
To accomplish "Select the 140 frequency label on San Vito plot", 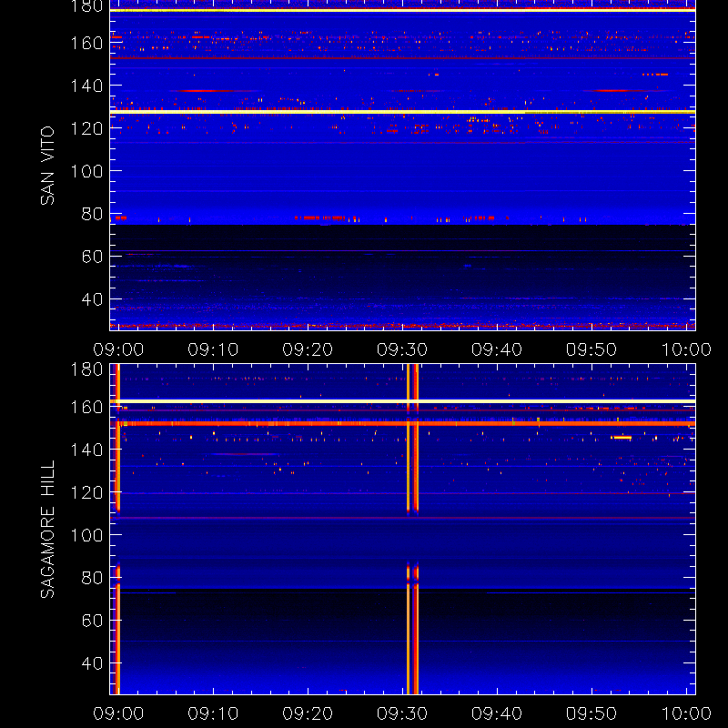I will (x=86, y=86).
